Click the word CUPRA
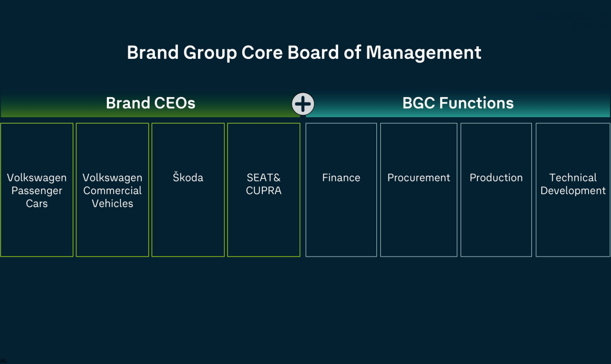The image size is (611, 364). tap(263, 191)
